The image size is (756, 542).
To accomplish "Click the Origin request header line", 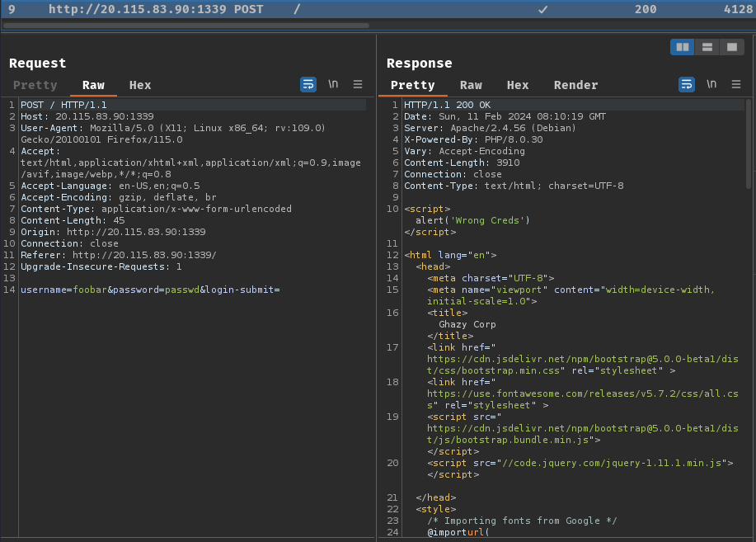I will coord(113,232).
